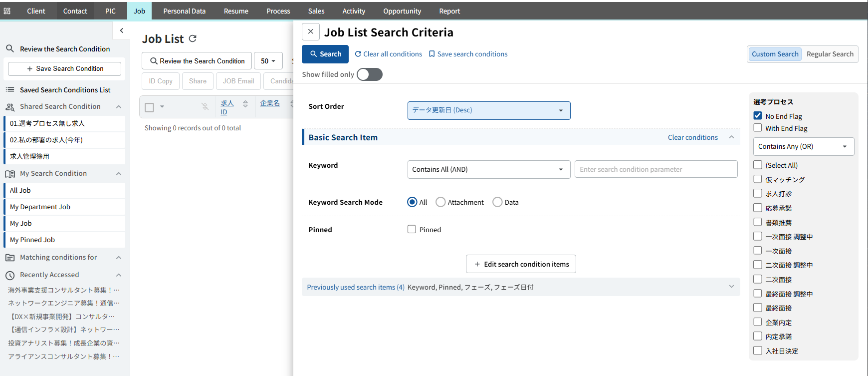Screen dimensions: 868x376
Task: Click the sort arrows beside 求人ID column
Action: tap(245, 104)
